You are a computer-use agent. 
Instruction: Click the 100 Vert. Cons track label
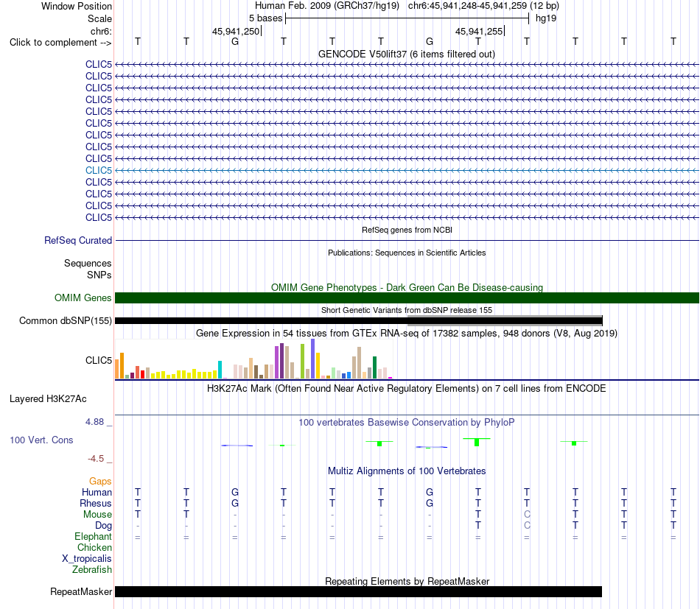point(41,440)
